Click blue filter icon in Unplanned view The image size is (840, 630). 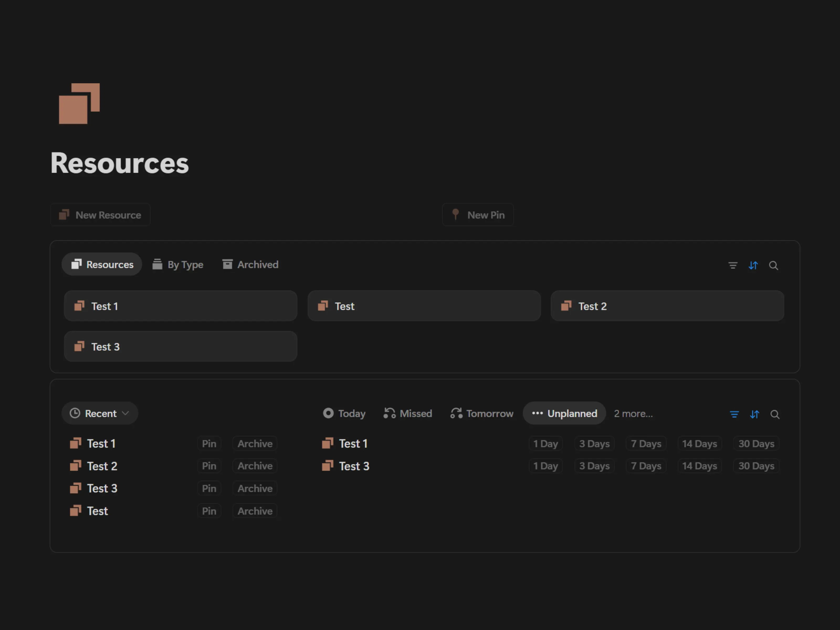coord(734,414)
